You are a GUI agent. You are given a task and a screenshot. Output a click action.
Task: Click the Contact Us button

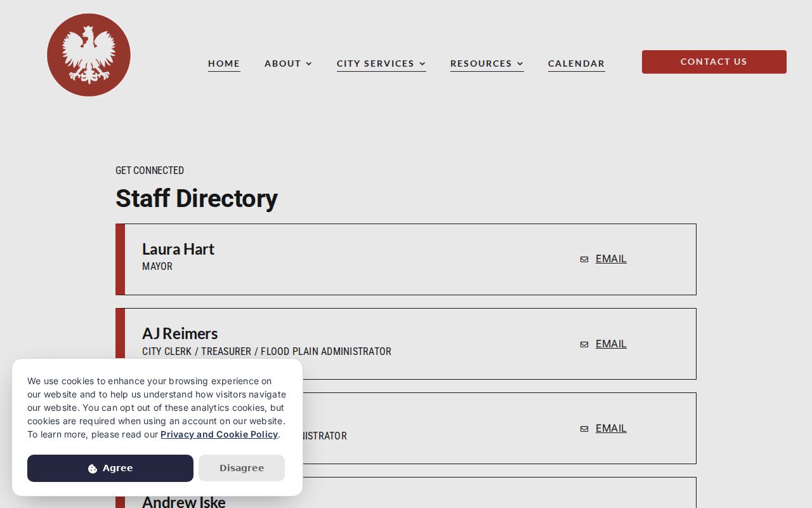(714, 62)
